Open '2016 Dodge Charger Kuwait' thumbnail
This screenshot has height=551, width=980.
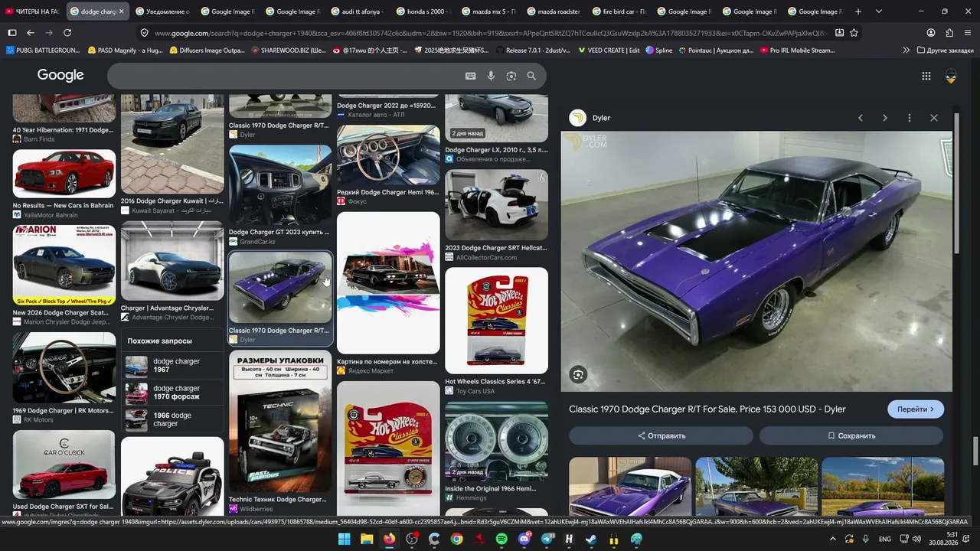tap(172, 144)
